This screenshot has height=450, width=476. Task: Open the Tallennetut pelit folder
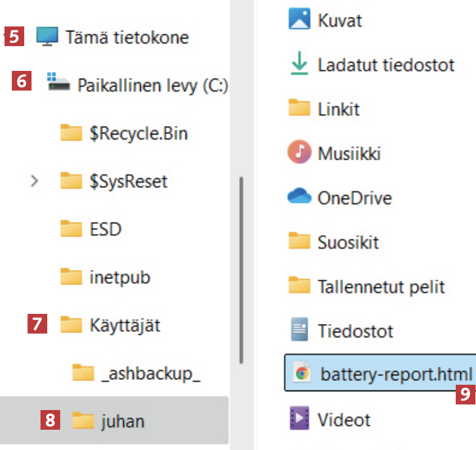[x=381, y=286]
